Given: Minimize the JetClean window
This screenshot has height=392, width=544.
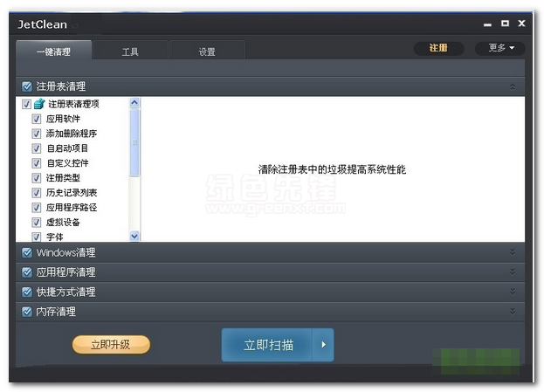Looking at the screenshot, I should tap(487, 24).
